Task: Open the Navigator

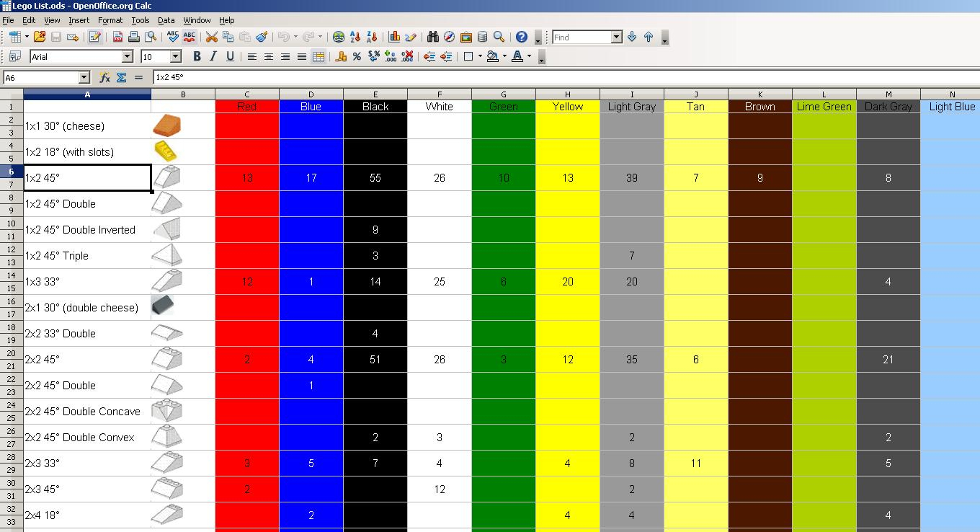Action: pyautogui.click(x=449, y=37)
